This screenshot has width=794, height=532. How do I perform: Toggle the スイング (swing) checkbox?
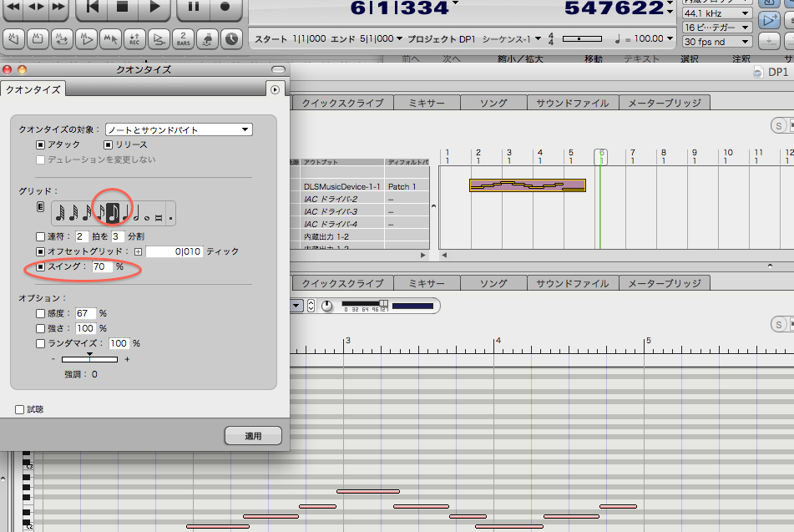tap(41, 266)
